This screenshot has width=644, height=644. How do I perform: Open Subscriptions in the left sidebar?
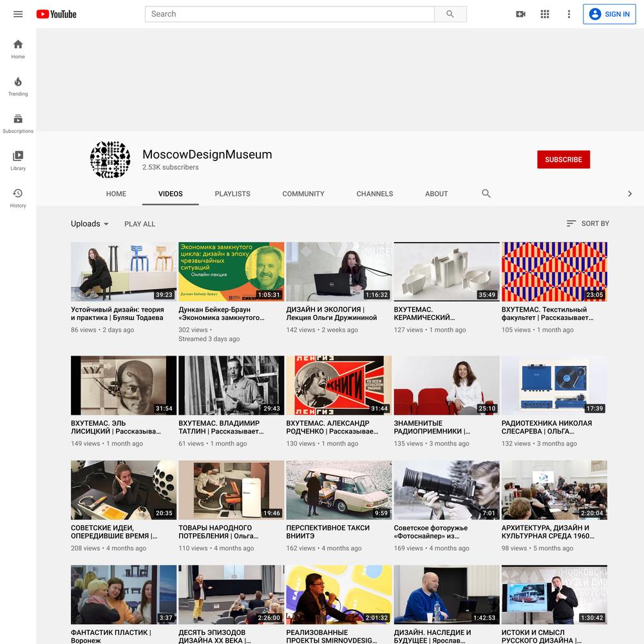tap(18, 124)
